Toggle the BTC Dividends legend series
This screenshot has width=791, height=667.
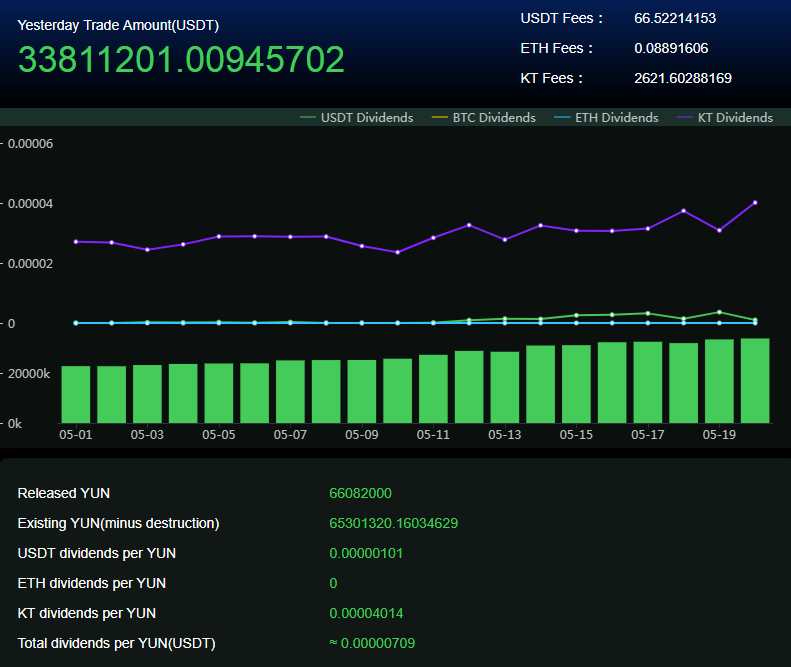pyautogui.click(x=484, y=118)
